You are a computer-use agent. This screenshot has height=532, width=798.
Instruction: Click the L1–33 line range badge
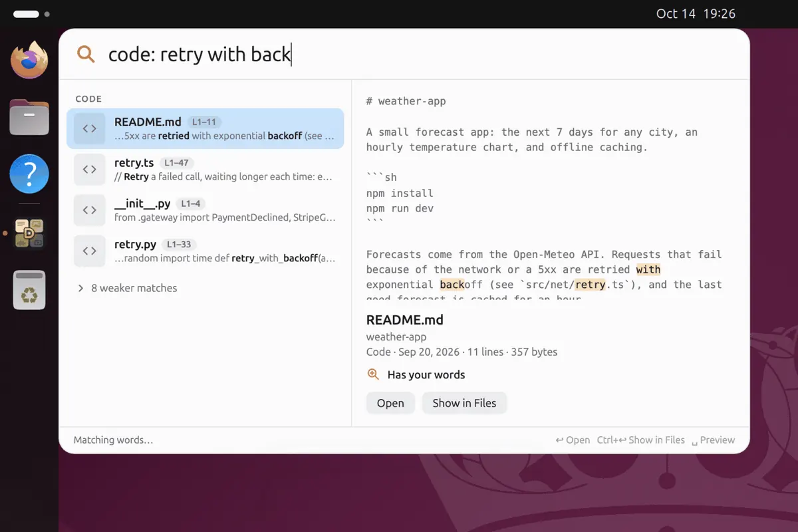[178, 245]
